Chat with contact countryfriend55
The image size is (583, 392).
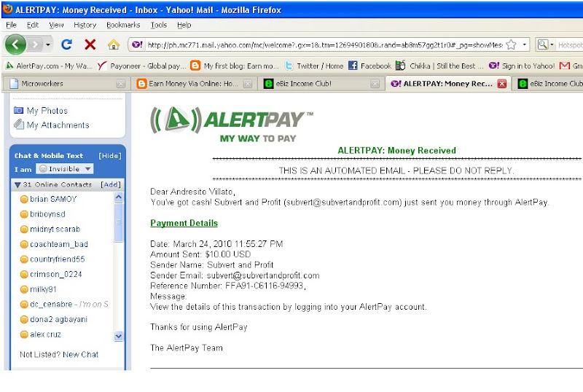pyautogui.click(x=58, y=259)
